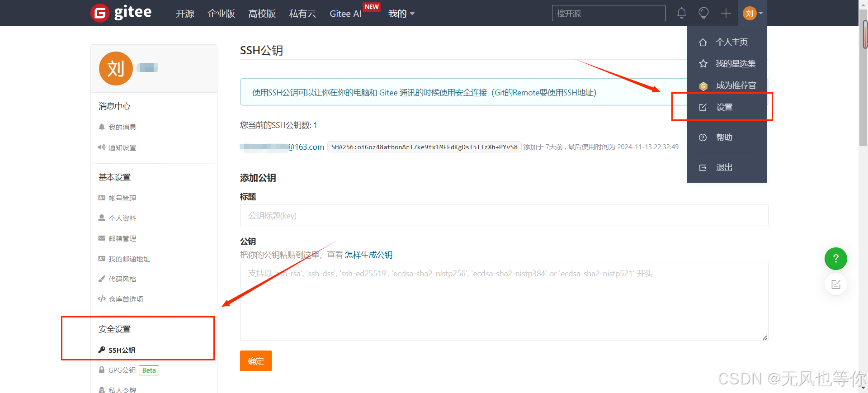Open 通知设置 in the sidebar
This screenshot has width=868, height=393.
[x=122, y=148]
